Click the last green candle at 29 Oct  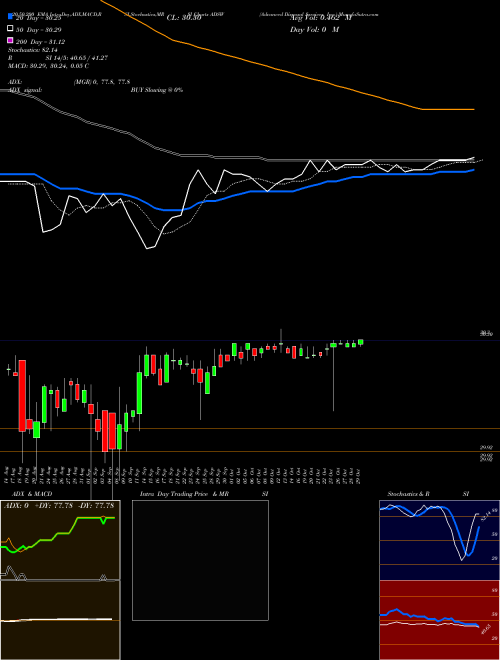click(x=361, y=343)
